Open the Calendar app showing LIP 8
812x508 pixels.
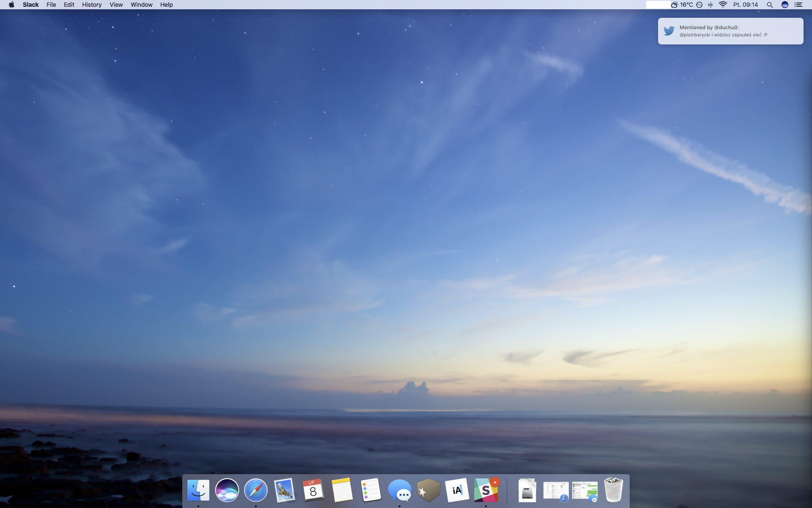[x=313, y=490]
